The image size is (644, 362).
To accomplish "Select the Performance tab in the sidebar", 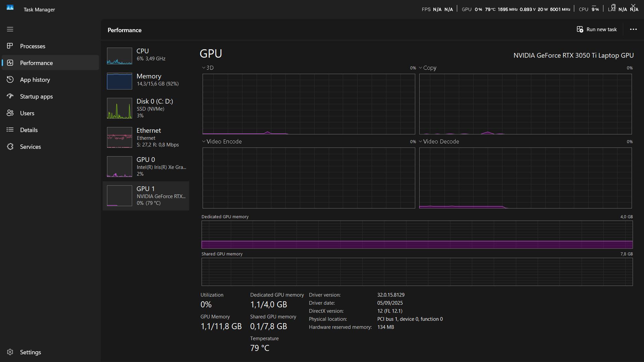I will pyautogui.click(x=36, y=63).
